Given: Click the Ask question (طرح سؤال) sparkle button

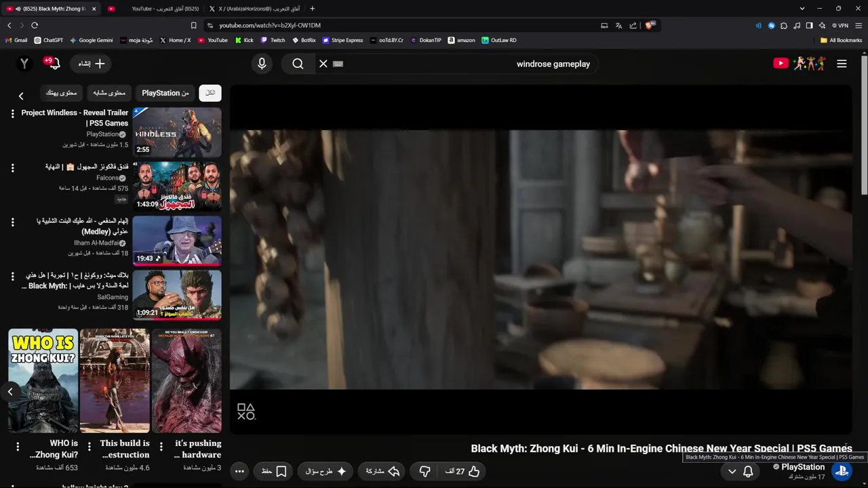Looking at the screenshot, I should [x=326, y=471].
